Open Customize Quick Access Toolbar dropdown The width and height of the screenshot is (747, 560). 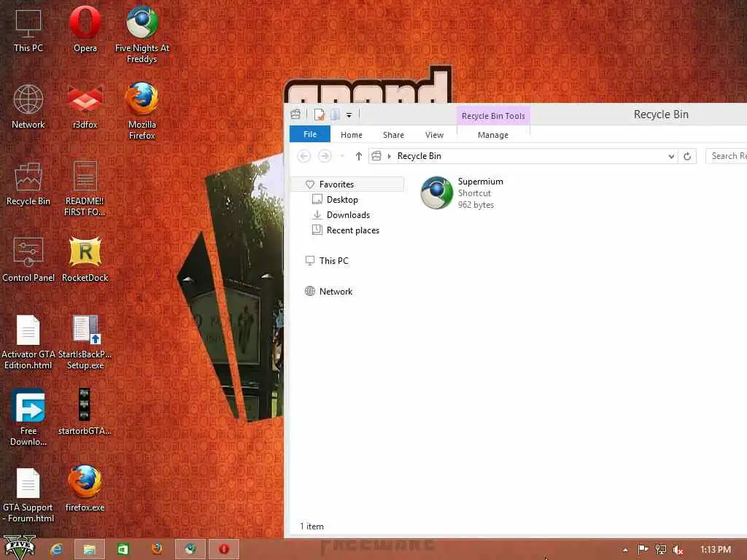[x=349, y=115]
